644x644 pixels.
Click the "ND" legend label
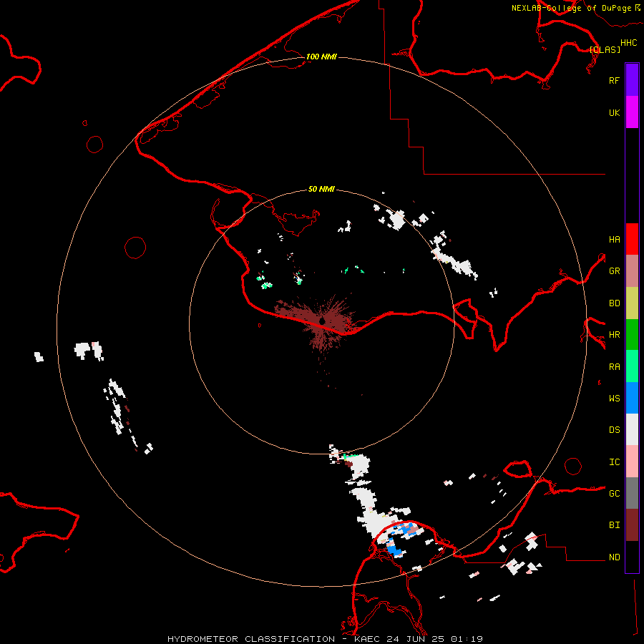[614, 557]
